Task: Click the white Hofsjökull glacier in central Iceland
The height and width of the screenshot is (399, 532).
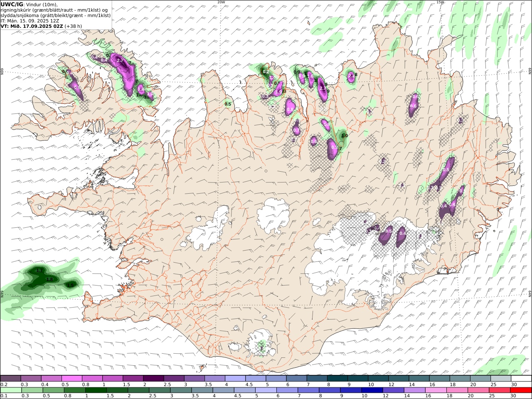Action: point(273,215)
